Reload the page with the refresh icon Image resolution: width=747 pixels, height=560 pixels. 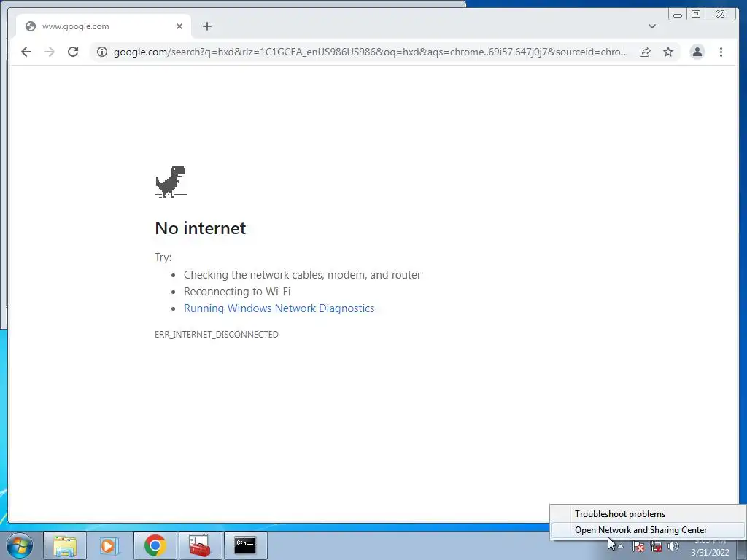coord(73,52)
